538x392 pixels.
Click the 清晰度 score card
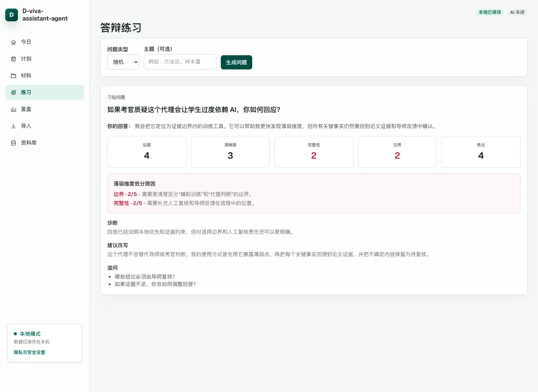point(230,152)
